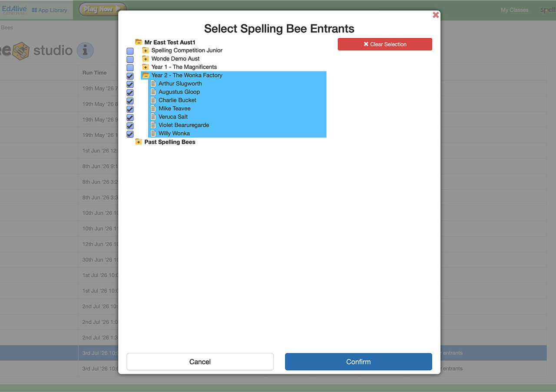Tick the Year 1 - The Magnificents checkbox
The height and width of the screenshot is (392, 556).
(130, 68)
